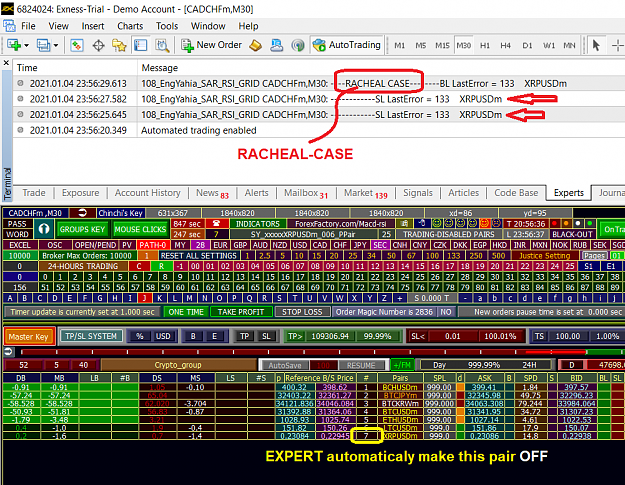Toggle the white dot indicator
The image size is (625, 485).
(578, 223)
